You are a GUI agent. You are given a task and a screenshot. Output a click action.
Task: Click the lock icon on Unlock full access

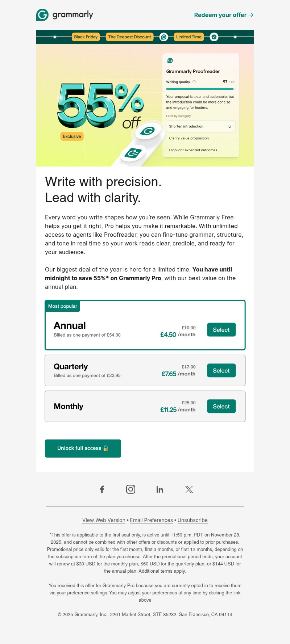click(106, 448)
